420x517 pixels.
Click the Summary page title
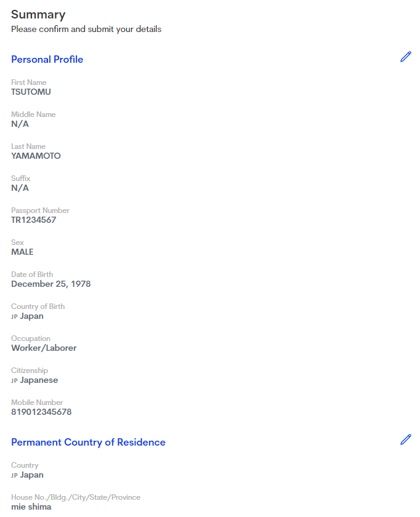tap(38, 15)
